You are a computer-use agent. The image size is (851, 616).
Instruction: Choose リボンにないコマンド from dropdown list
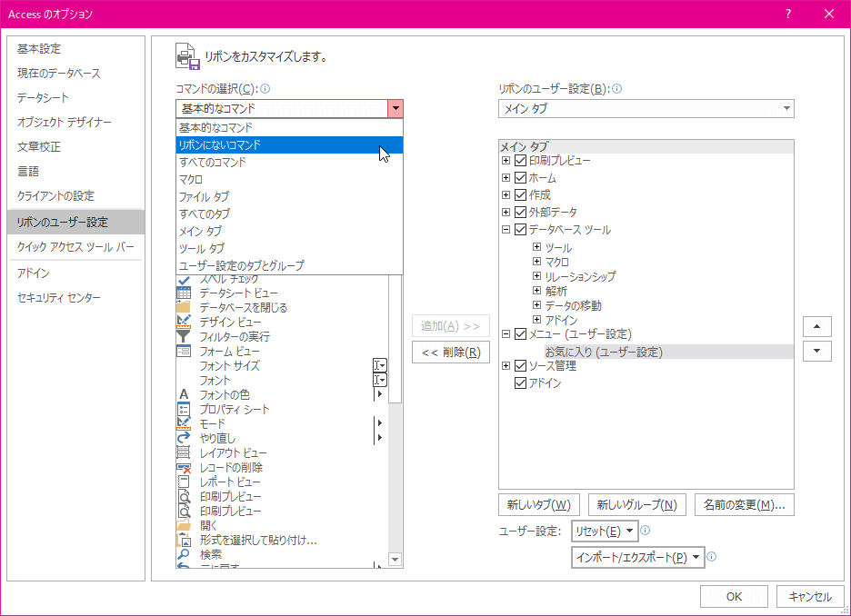click(290, 144)
